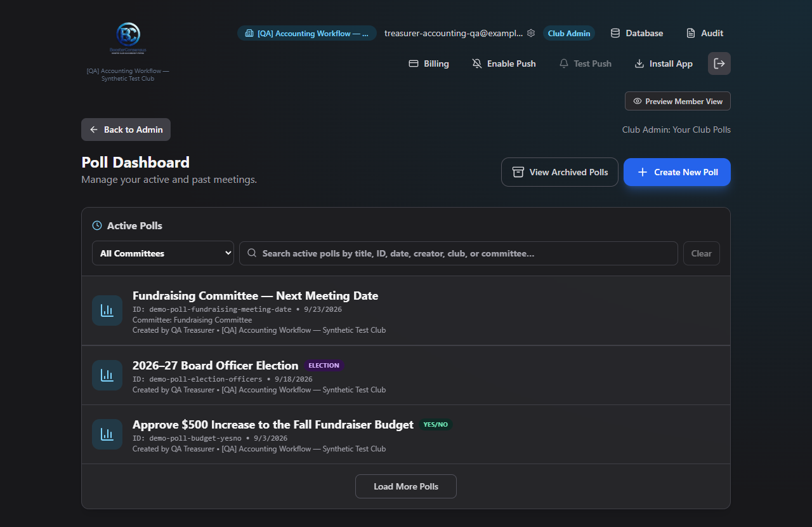The height and width of the screenshot is (527, 812).
Task: Open the [QA] Accounting Workflow club switcher
Action: pos(307,33)
